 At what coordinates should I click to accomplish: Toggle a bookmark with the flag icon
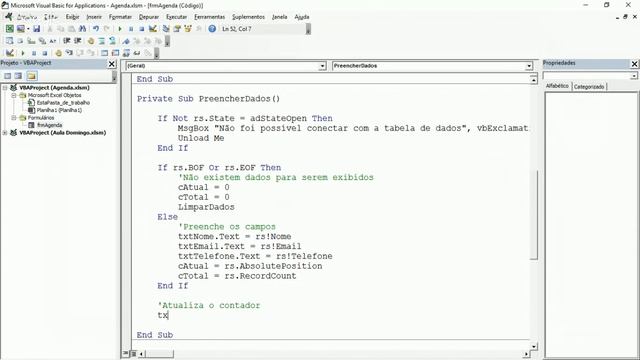click(126, 41)
